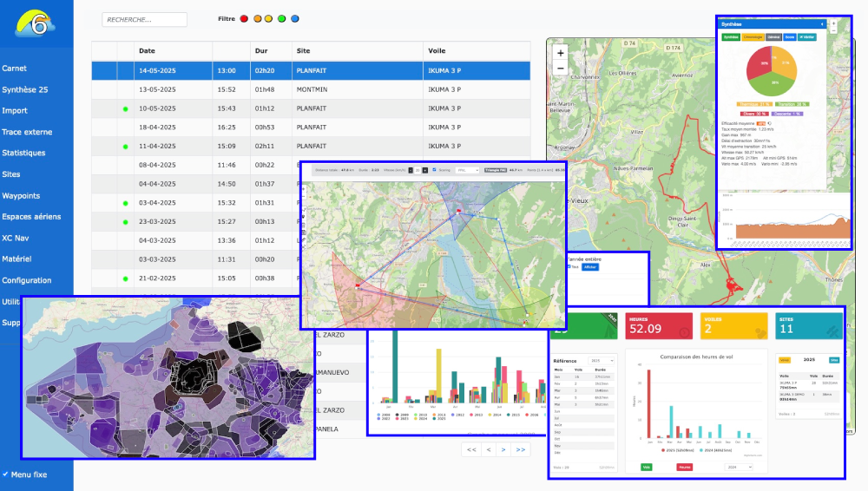
Task: Zoom out on the main flight map
Action: pyautogui.click(x=560, y=69)
